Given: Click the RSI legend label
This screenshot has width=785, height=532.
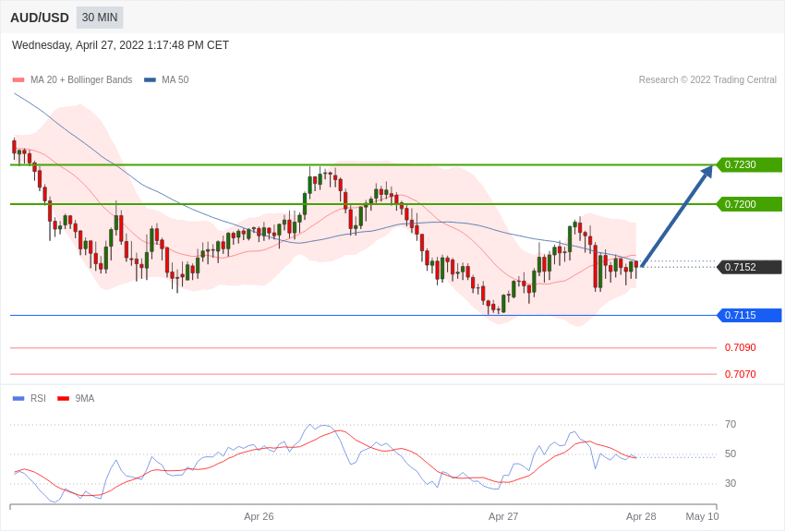Looking at the screenshot, I should point(38,399).
